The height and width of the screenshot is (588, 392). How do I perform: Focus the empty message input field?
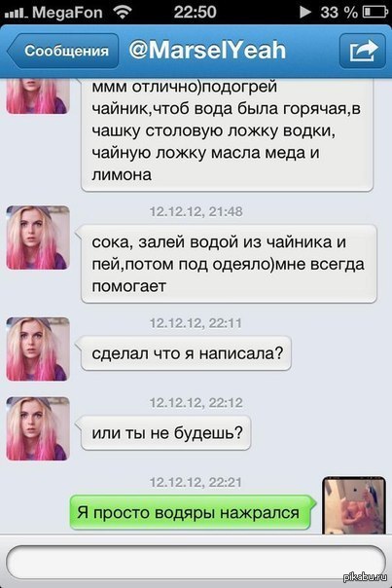196,562
